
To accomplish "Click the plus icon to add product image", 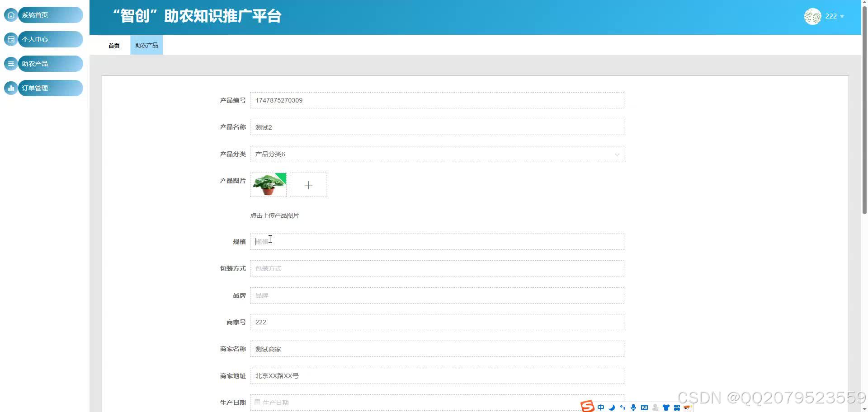I will [308, 185].
